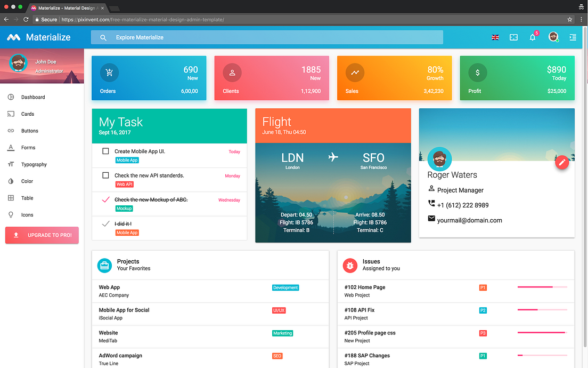588x368 pixels.
Task: Click the Sales growth chart icon
Action: coord(355,72)
